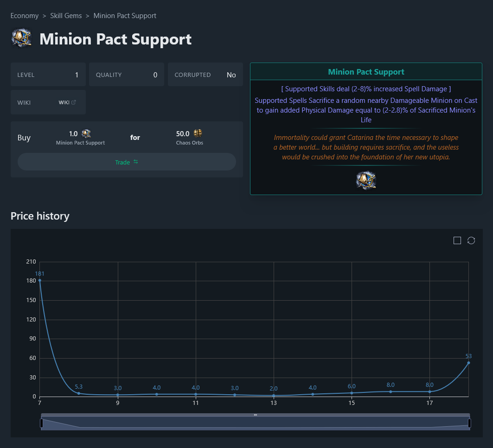Click the LEVEL 1 field
The image size is (493, 448).
point(48,75)
